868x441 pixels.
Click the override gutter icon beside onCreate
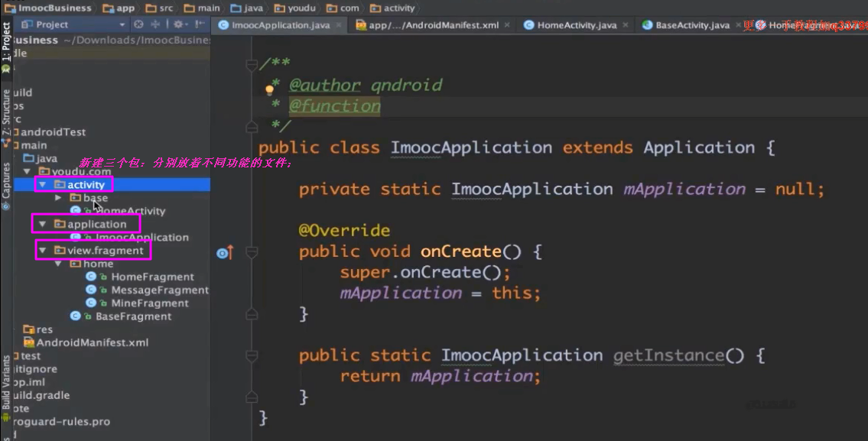coord(225,253)
